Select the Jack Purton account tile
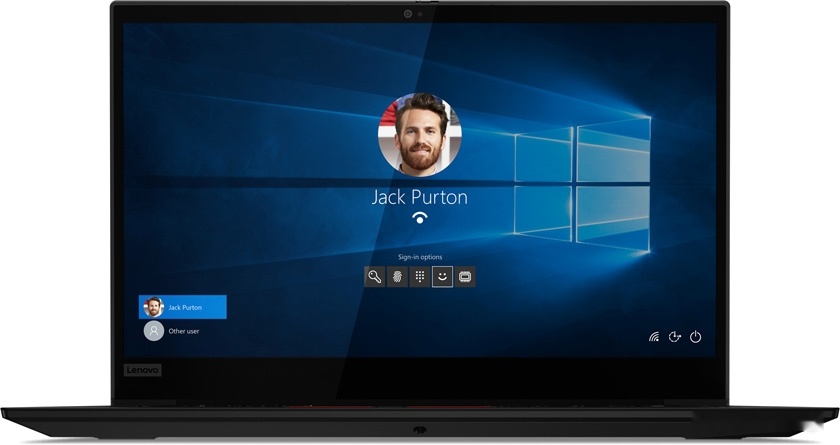Image resolution: width=840 pixels, height=445 pixels. [183, 307]
